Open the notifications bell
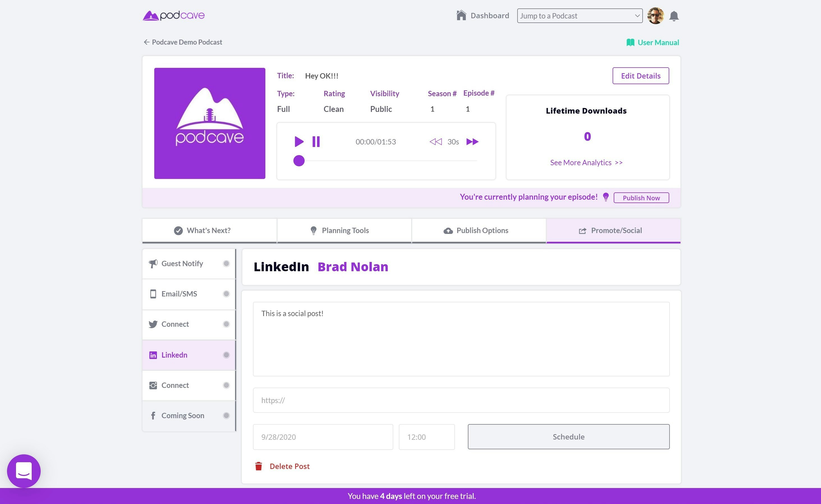Screen dimensions: 821x504 [674, 16]
